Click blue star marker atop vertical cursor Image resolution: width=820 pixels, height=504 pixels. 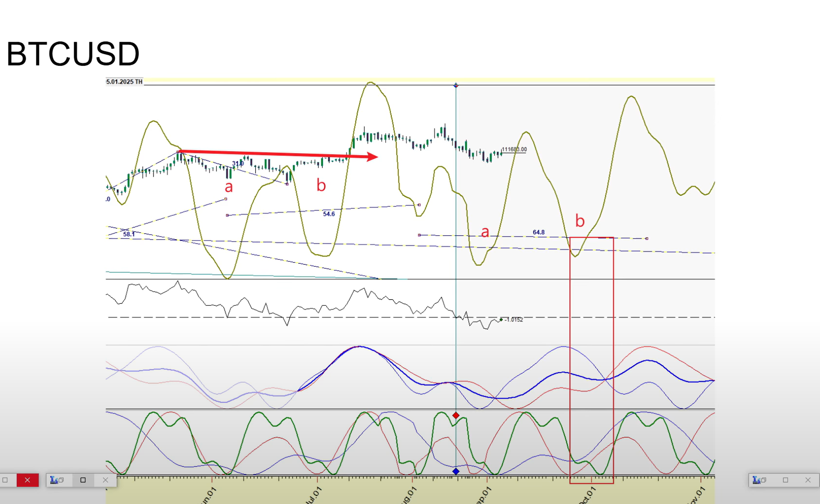(456, 85)
